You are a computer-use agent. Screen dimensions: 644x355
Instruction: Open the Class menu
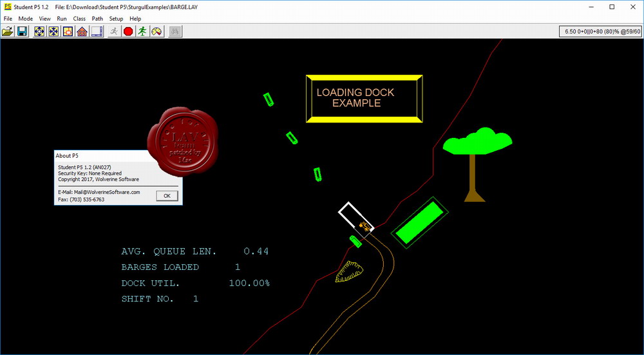79,19
